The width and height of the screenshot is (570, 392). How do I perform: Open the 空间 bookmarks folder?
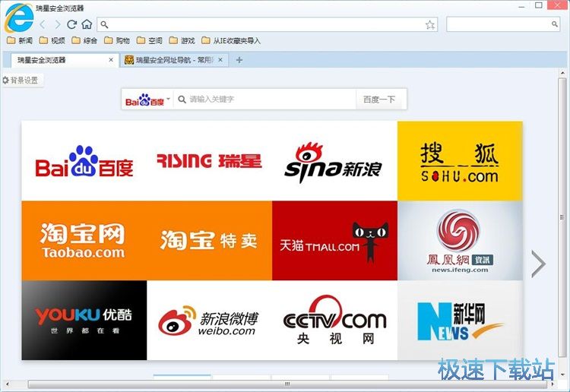[x=150, y=40]
